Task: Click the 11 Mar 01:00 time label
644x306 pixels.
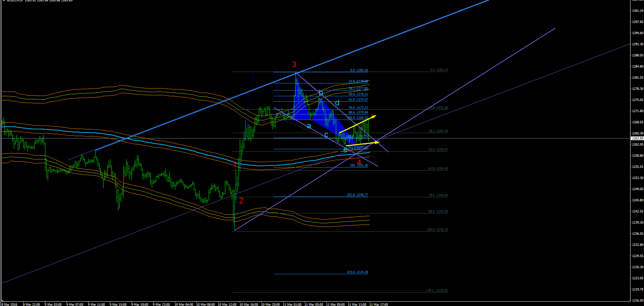Action: (292, 304)
